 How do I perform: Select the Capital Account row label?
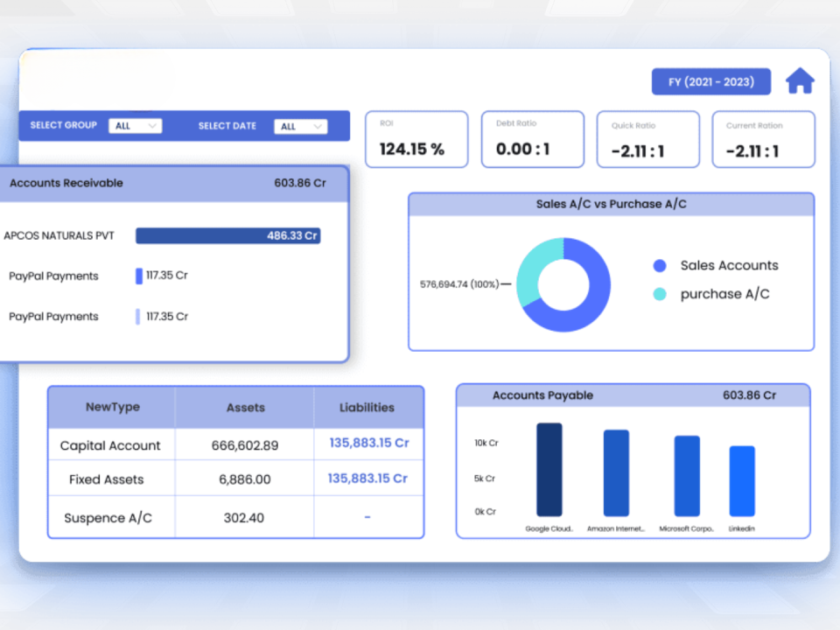coord(110,445)
